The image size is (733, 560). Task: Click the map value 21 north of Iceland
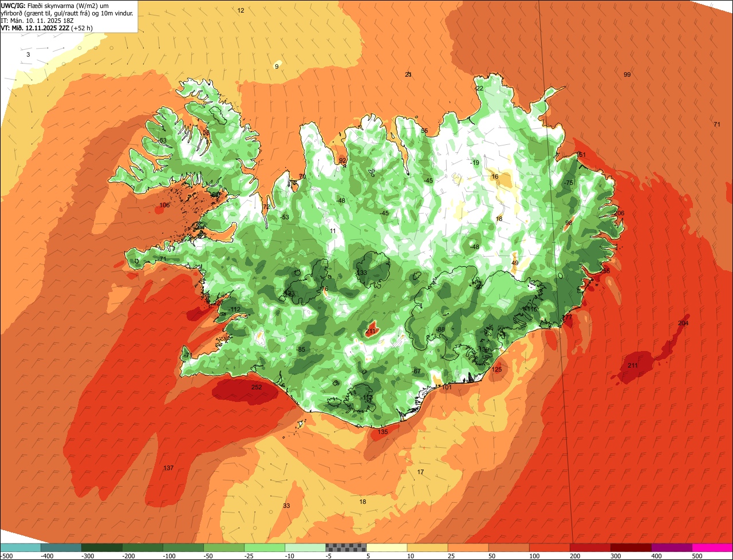click(408, 74)
